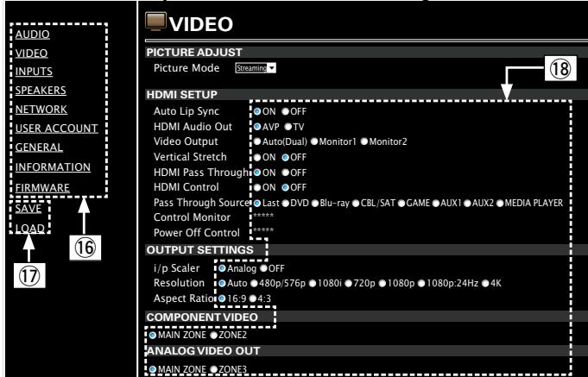Set Resolution to 1080p

coord(383,283)
